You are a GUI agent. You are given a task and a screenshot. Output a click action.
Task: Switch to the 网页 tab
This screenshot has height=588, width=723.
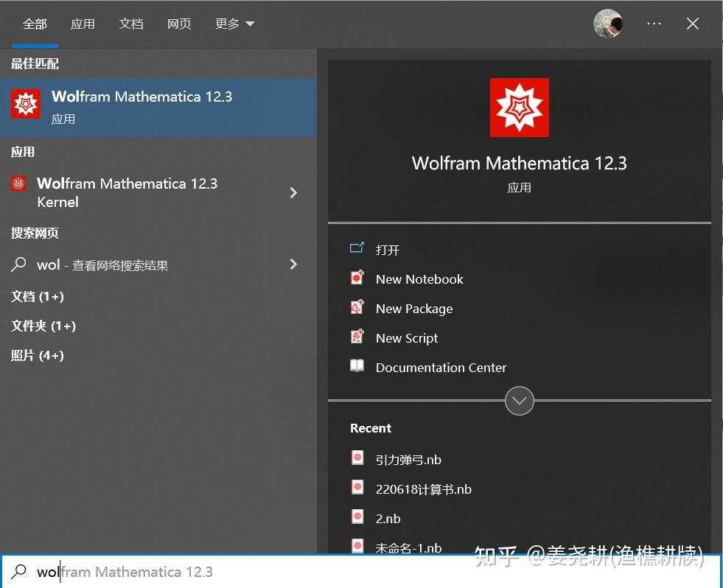click(x=179, y=24)
